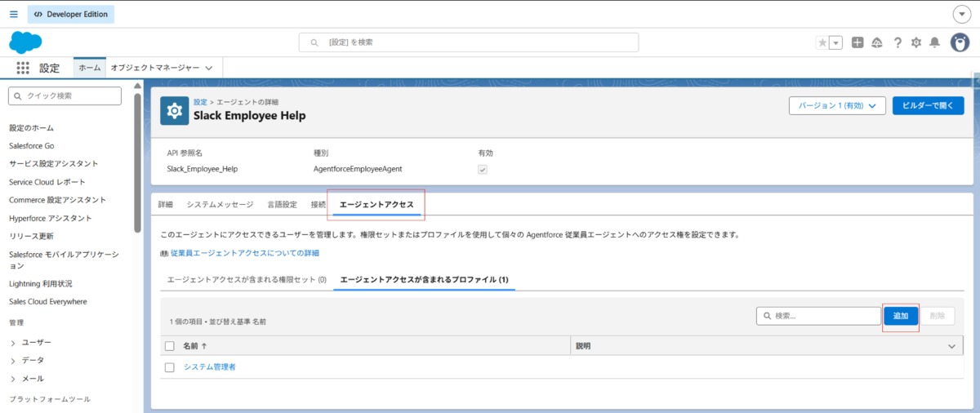The height and width of the screenshot is (413, 980).
Task: Open the バージョン 1 (有効) dropdown
Action: (x=837, y=106)
